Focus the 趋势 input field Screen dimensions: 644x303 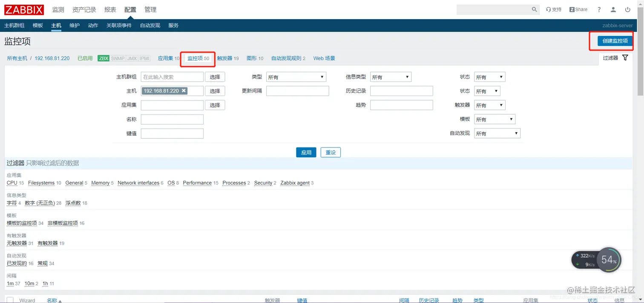click(x=402, y=105)
